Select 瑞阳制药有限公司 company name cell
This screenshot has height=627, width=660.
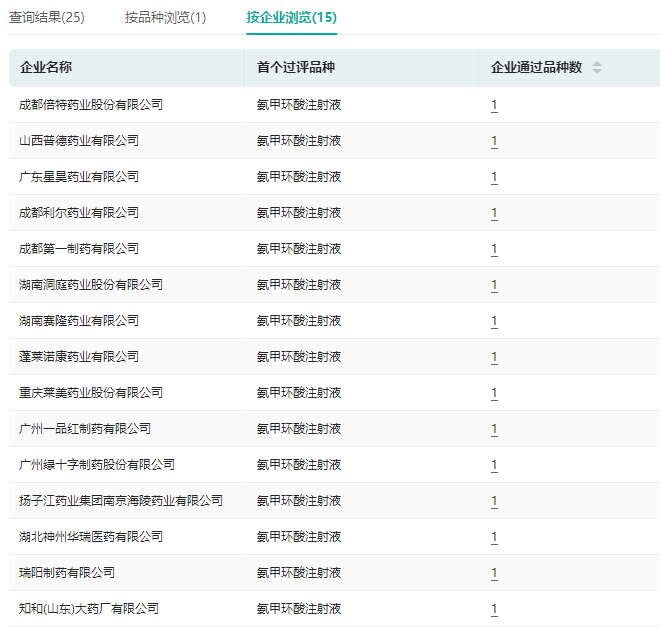pyautogui.click(x=67, y=573)
